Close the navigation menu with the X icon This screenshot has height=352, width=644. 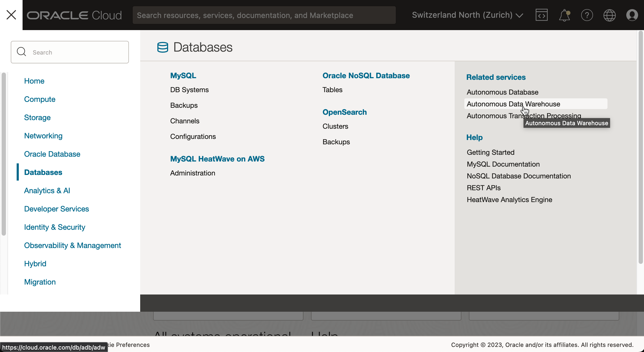tap(11, 15)
